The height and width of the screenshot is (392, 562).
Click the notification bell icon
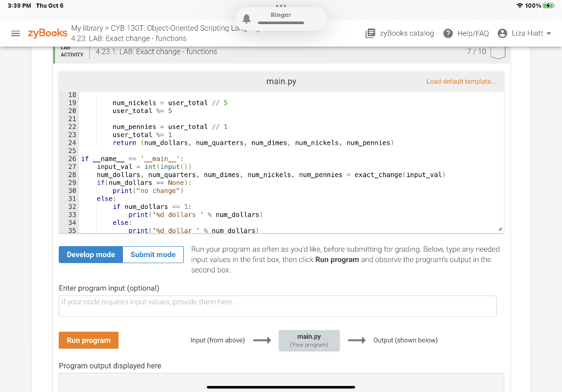(x=246, y=18)
